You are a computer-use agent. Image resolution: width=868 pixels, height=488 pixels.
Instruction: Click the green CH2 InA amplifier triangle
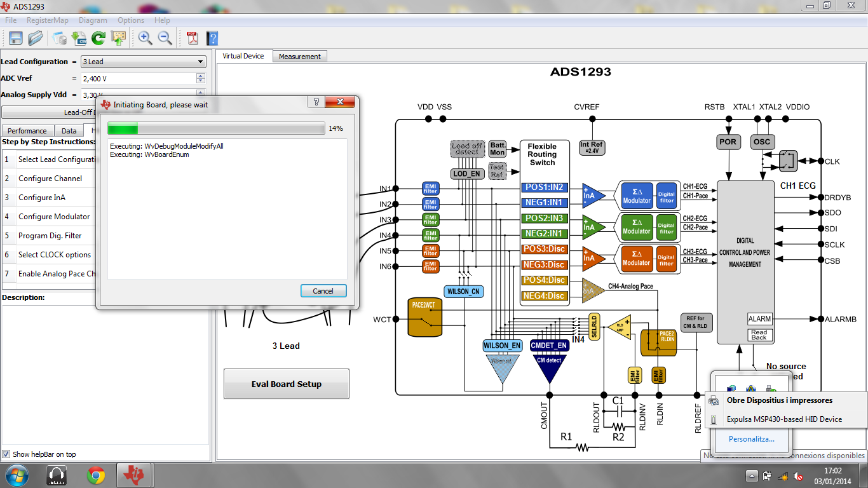593,227
